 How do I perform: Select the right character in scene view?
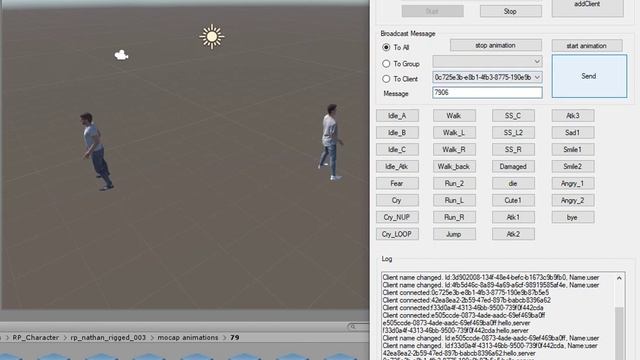[331, 142]
